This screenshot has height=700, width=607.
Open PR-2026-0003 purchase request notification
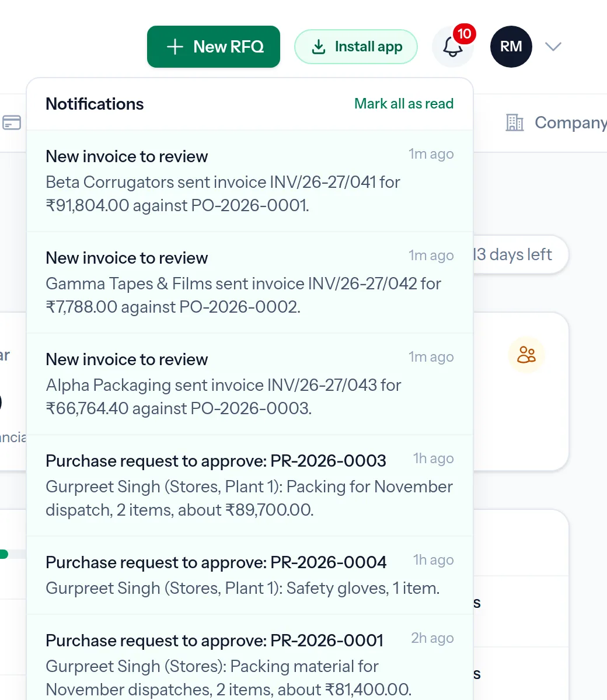250,485
